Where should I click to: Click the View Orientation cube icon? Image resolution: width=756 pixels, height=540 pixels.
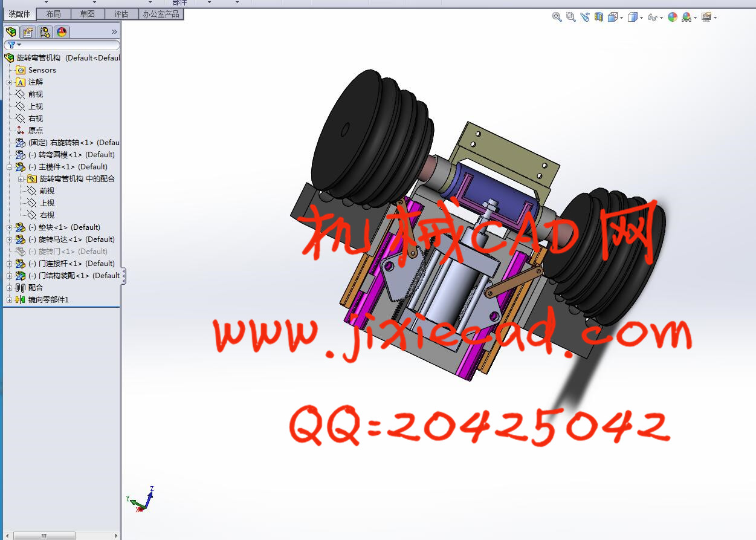point(613,18)
